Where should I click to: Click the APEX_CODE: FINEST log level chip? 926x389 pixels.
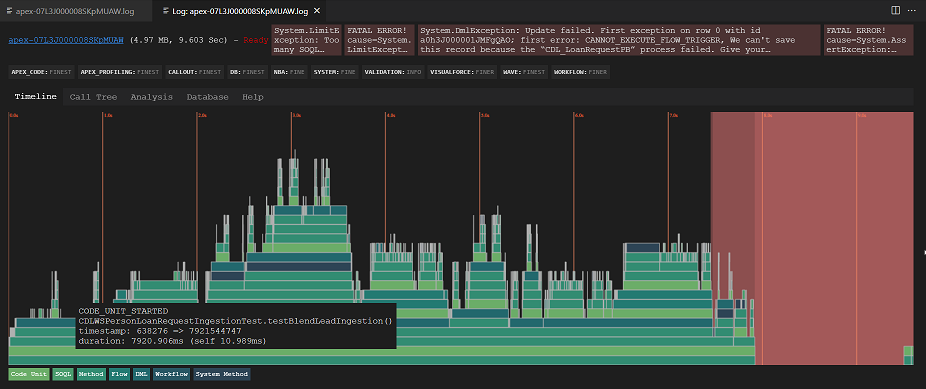[41, 72]
